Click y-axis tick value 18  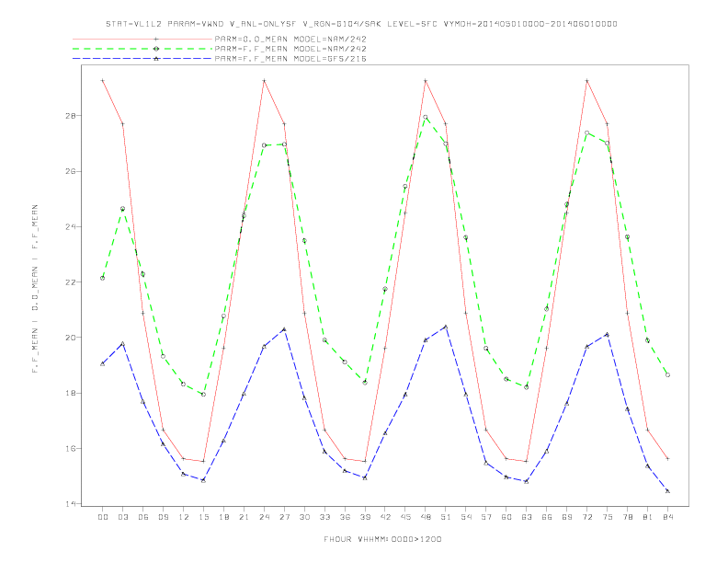coord(70,393)
